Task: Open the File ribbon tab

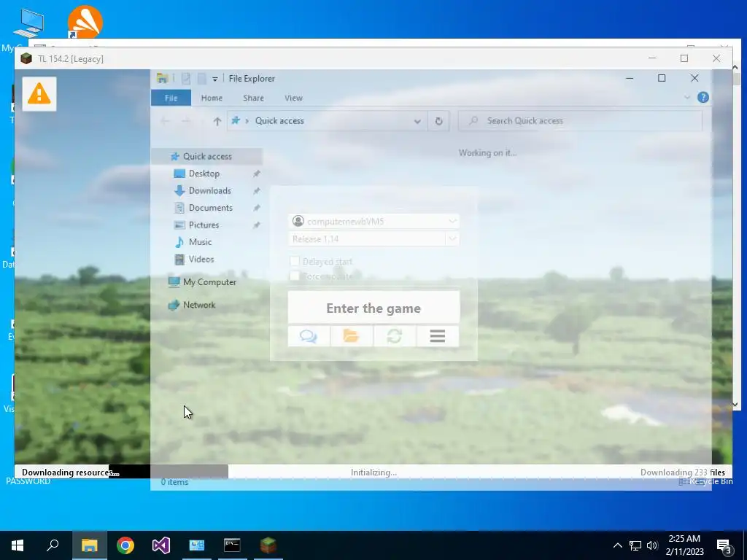Action: (x=171, y=98)
